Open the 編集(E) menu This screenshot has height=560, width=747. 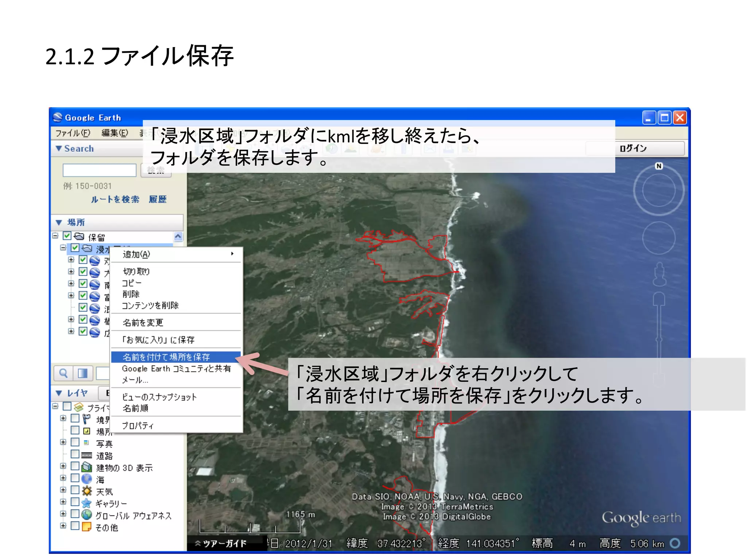(x=115, y=133)
